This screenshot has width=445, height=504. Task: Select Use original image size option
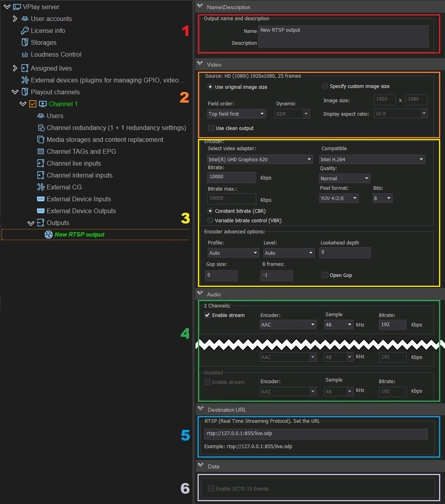[210, 87]
